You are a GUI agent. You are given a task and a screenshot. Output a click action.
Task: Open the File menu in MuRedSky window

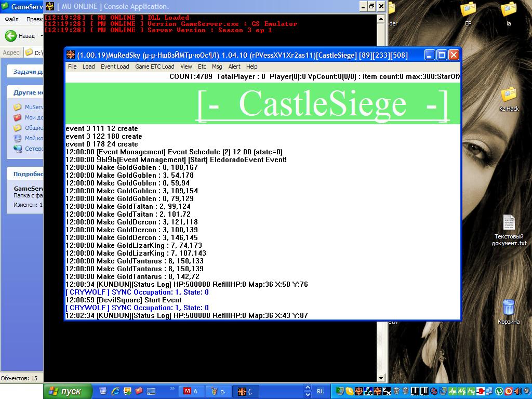72,66
